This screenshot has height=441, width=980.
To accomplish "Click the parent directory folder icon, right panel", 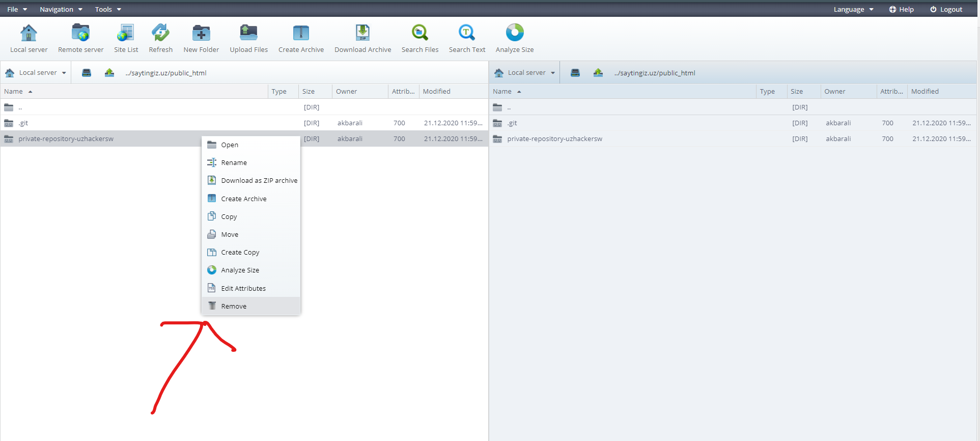I will pos(497,107).
